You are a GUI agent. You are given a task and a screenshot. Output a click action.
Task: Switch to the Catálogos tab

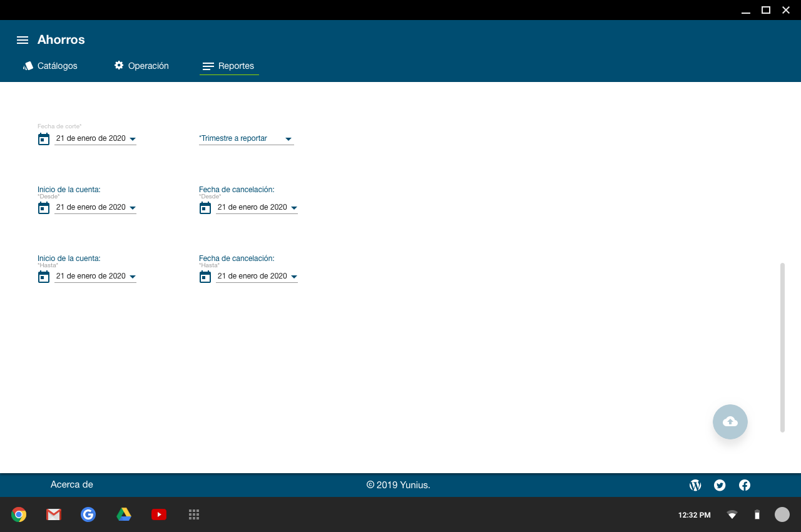[50, 66]
